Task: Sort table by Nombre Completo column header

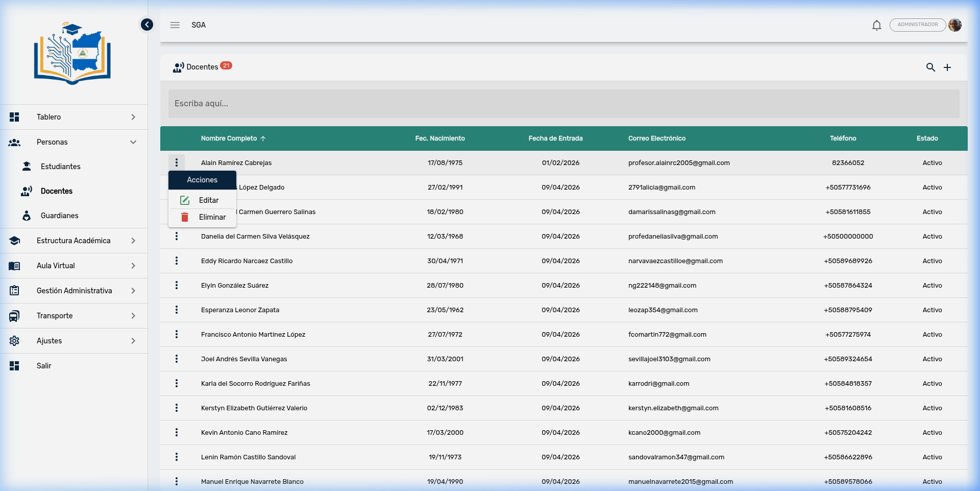Action: (x=229, y=138)
